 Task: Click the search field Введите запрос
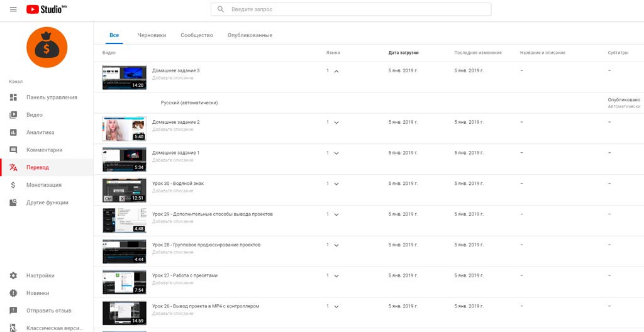358,9
